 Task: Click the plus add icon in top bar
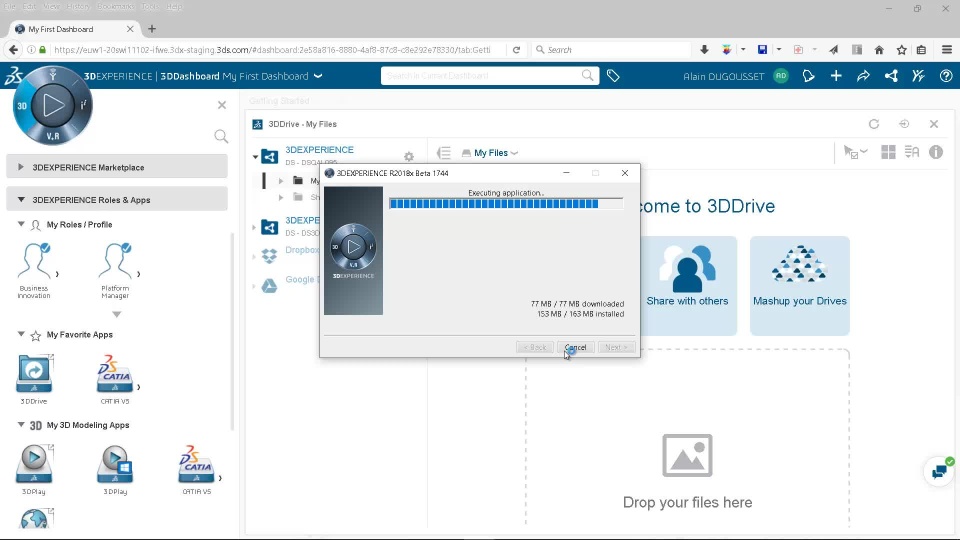tap(836, 76)
